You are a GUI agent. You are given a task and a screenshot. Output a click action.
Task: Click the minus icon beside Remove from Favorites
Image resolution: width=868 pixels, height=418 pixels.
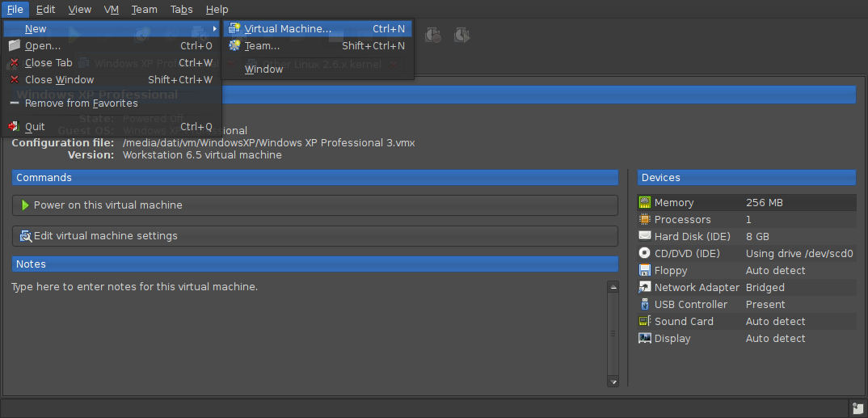pos(15,103)
